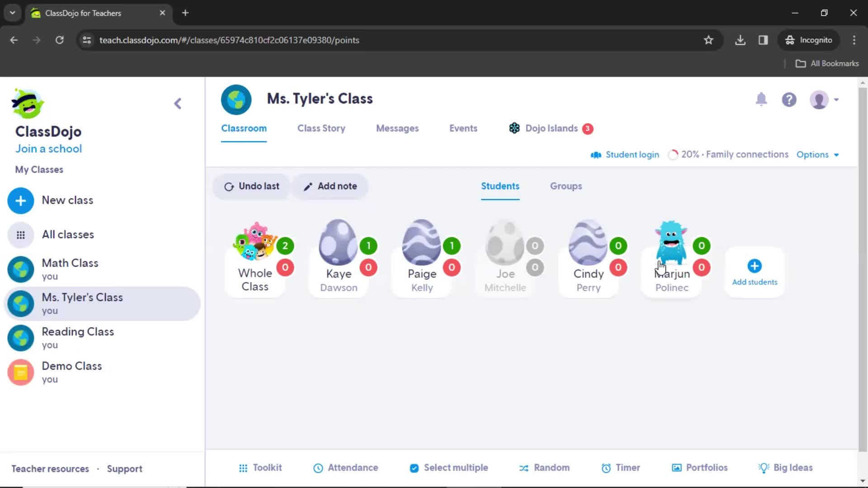Collapse the left sidebar panel
868x488 pixels.
tap(177, 103)
